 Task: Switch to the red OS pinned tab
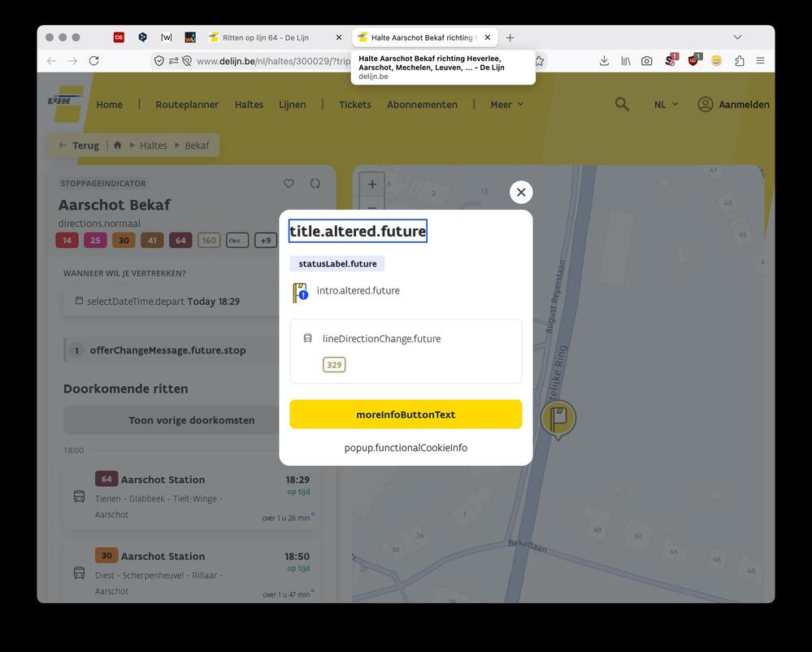pos(119,37)
